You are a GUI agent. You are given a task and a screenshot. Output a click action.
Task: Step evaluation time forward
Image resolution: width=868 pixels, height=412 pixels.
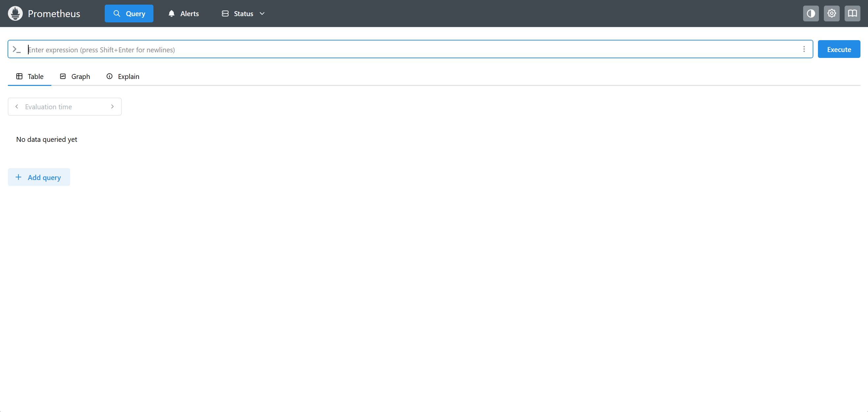[x=112, y=106]
